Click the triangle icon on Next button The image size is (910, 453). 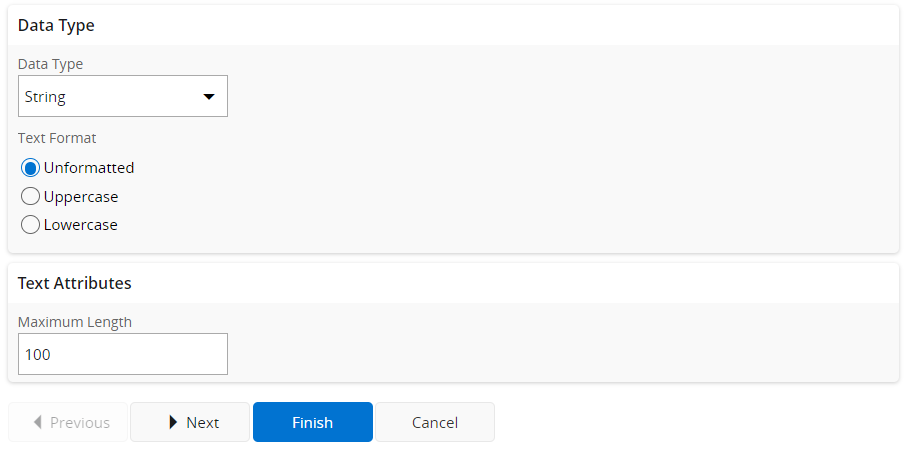click(x=173, y=422)
